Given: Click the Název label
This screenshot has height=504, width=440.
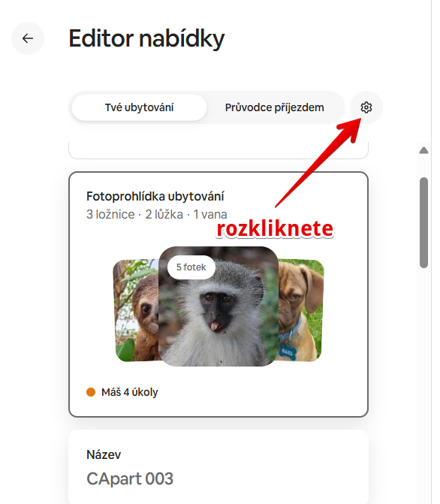Looking at the screenshot, I should point(104,454).
